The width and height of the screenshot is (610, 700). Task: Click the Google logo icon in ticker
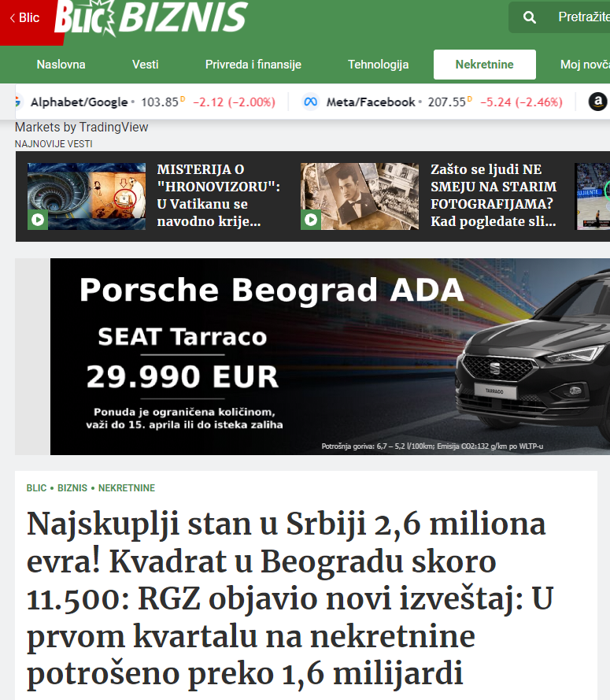pos(18,102)
